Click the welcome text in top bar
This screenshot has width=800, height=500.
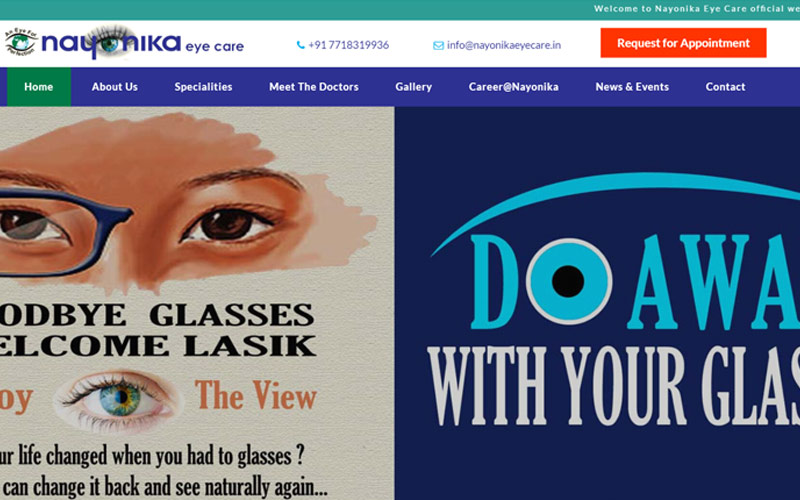coord(697,9)
